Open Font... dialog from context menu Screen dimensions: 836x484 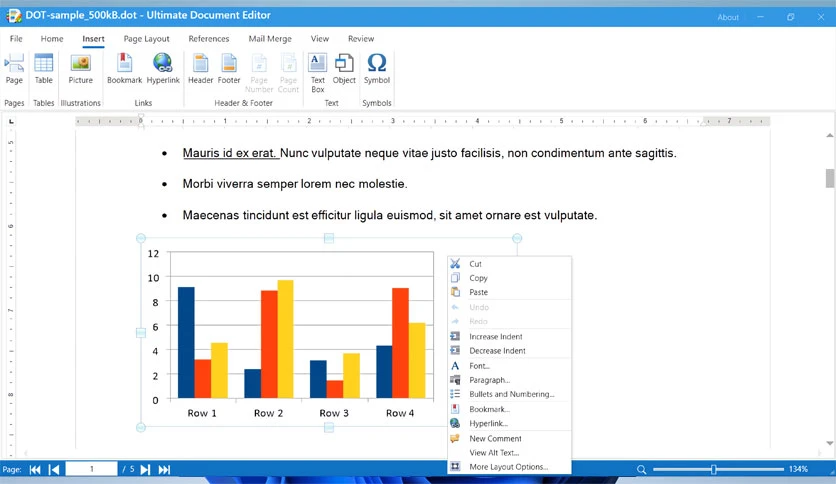[x=509, y=366]
